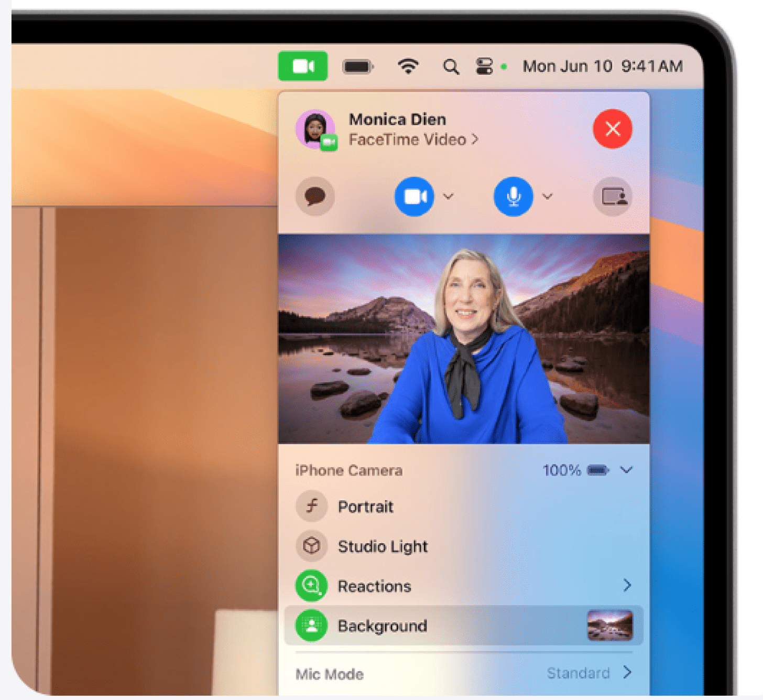Check the battery icon in the menu bar
763x700 pixels.
click(x=358, y=67)
